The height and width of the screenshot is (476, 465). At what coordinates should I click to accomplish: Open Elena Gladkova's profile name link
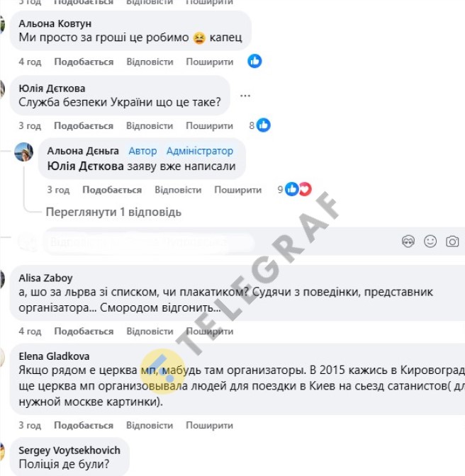pyautogui.click(x=54, y=356)
